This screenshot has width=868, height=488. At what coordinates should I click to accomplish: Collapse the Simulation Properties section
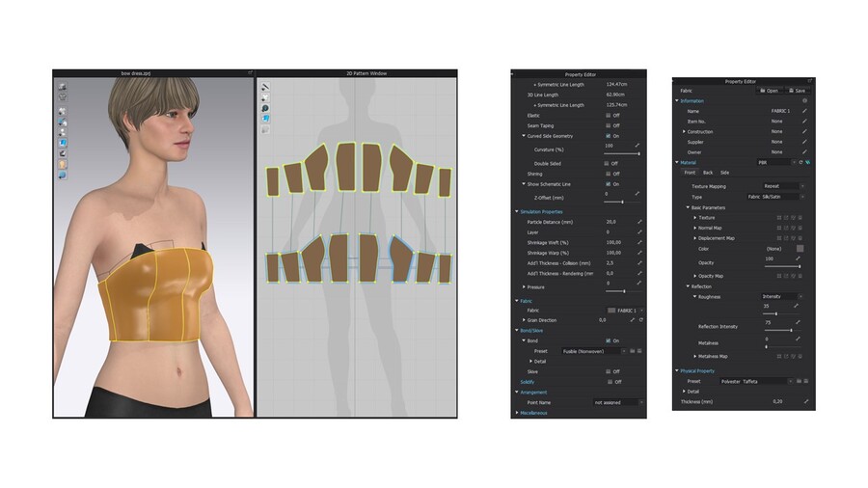pos(517,212)
